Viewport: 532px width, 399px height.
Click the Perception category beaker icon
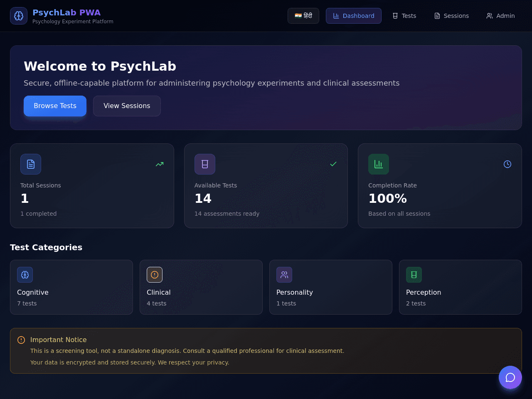click(x=414, y=275)
